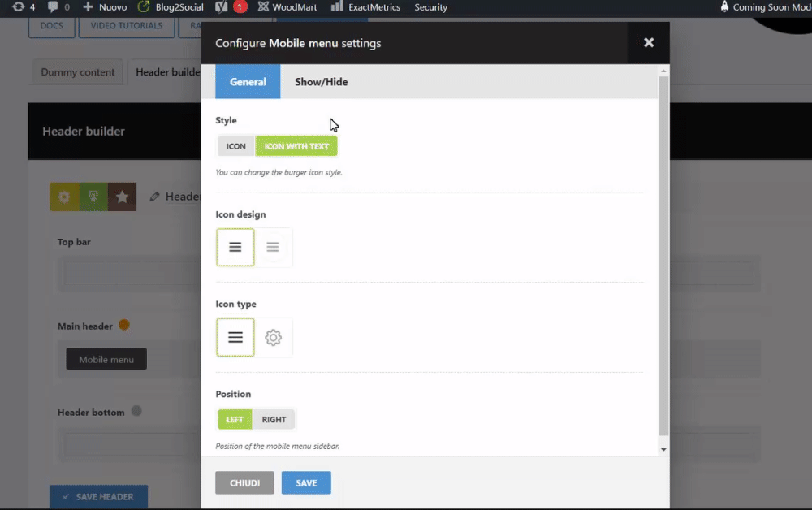Image resolution: width=812 pixels, height=510 pixels.
Task: Click the Coming Soon Mode indicator
Action: [767, 7]
